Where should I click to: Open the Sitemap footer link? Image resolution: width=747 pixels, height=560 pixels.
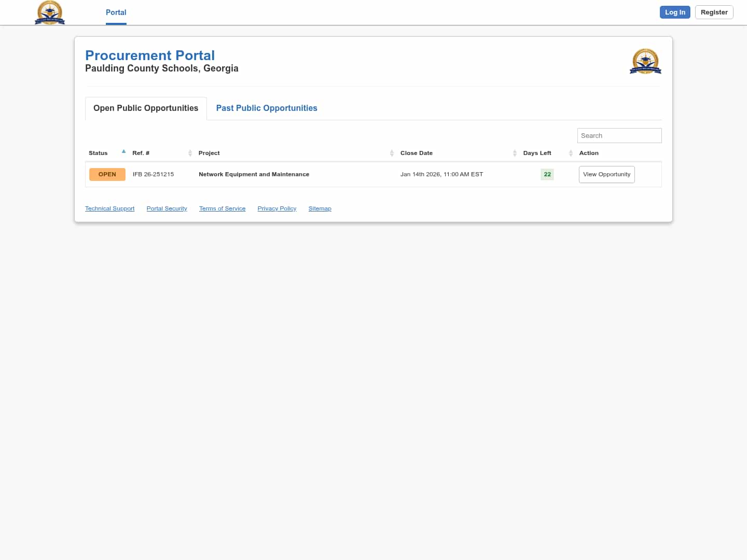coord(320,208)
